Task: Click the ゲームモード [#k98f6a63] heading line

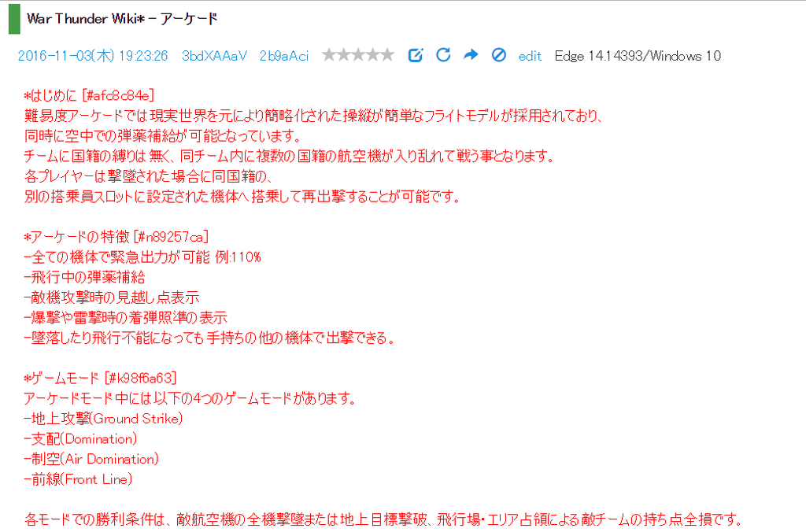Action: pyautogui.click(x=100, y=378)
